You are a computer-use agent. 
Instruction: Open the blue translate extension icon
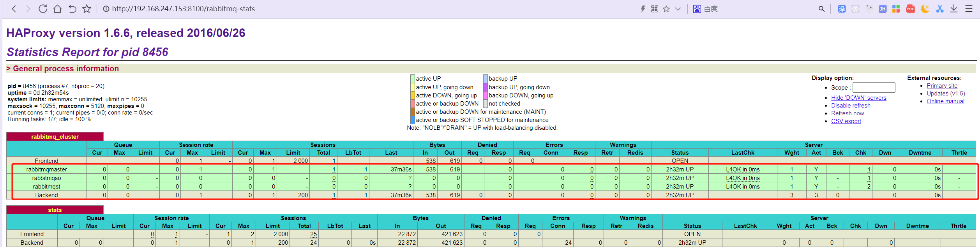(842, 9)
